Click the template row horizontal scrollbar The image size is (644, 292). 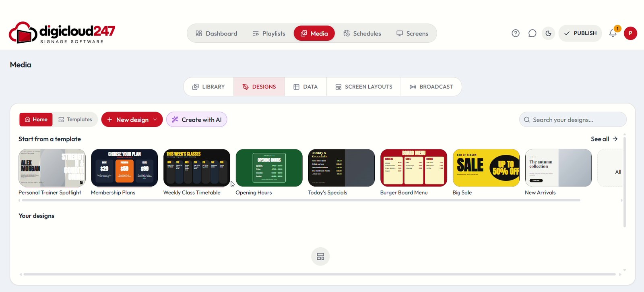[x=301, y=200]
